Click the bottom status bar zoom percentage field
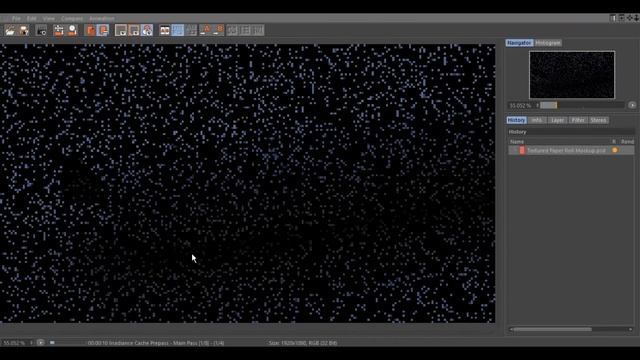The image size is (640, 360). tap(14, 343)
